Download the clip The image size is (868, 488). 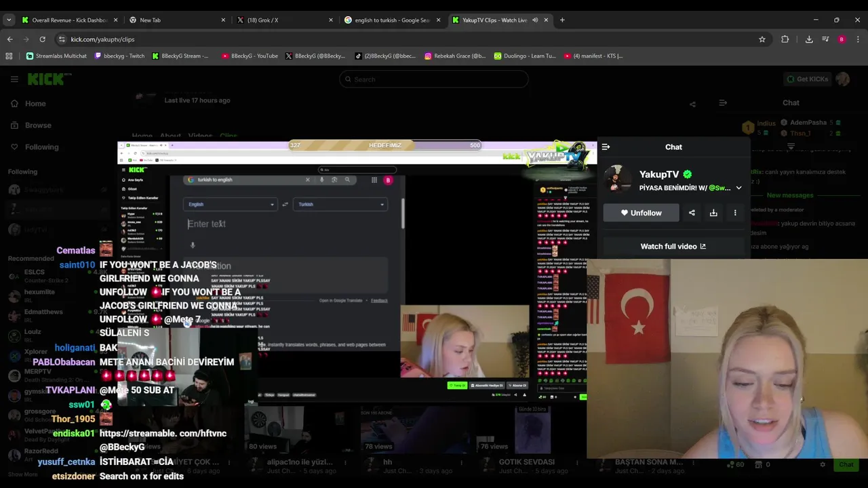(x=713, y=213)
